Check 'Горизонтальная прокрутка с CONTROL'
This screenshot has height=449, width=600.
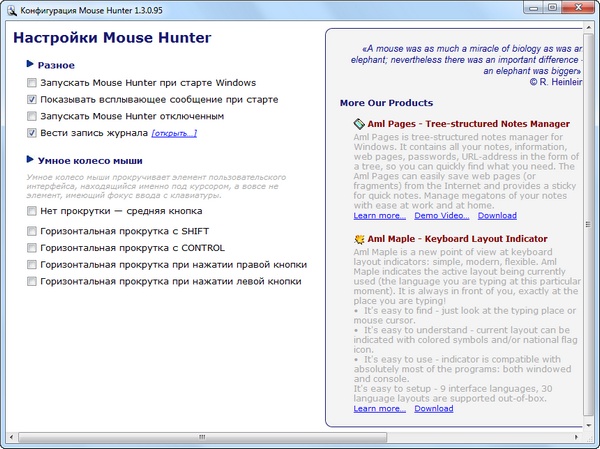click(x=32, y=248)
